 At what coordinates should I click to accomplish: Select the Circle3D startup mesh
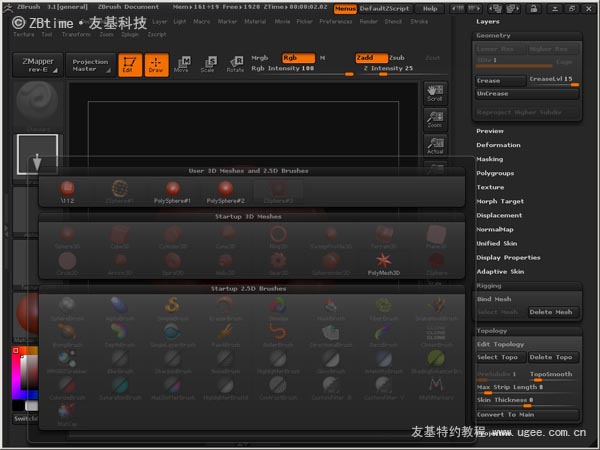[67, 264]
